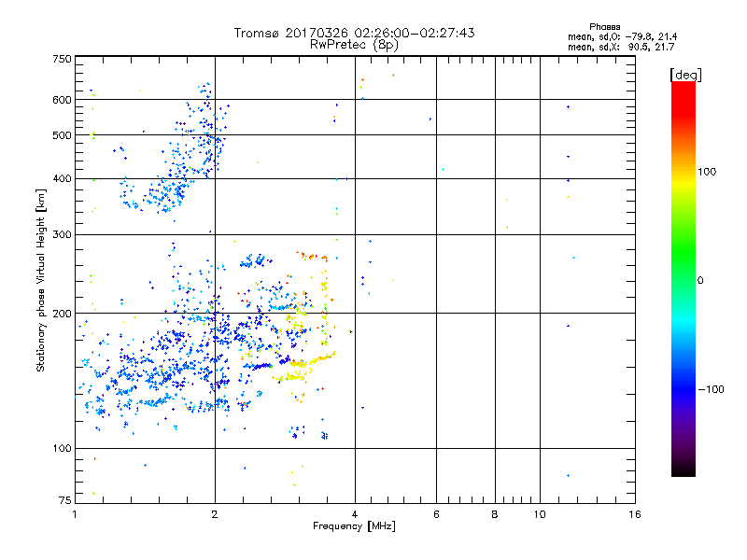Click the 4 tick on the frequency axis
Viewport: 747px width, 560px height.
(355, 515)
